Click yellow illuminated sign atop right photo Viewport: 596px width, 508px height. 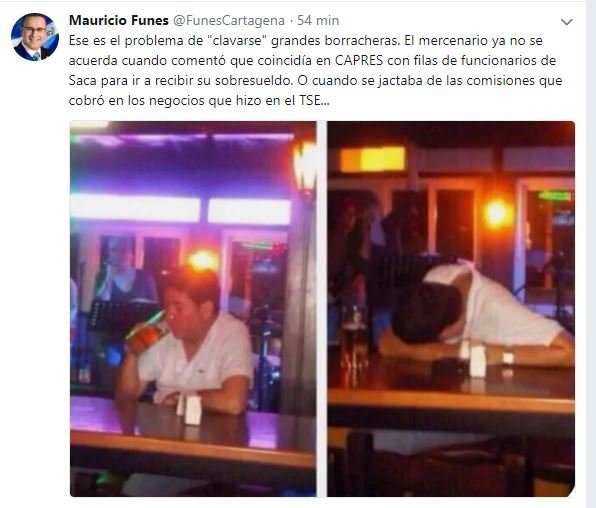pos(372,159)
